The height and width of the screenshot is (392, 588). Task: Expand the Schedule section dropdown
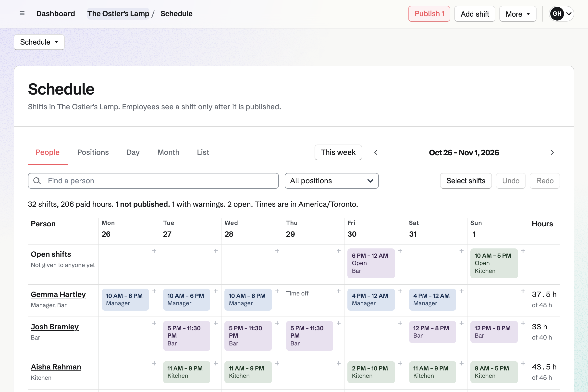pos(39,42)
